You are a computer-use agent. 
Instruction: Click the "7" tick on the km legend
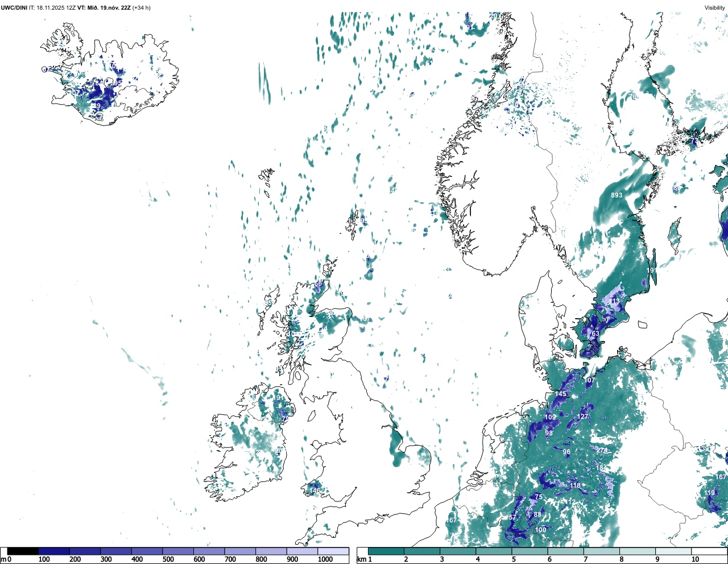tap(585, 559)
